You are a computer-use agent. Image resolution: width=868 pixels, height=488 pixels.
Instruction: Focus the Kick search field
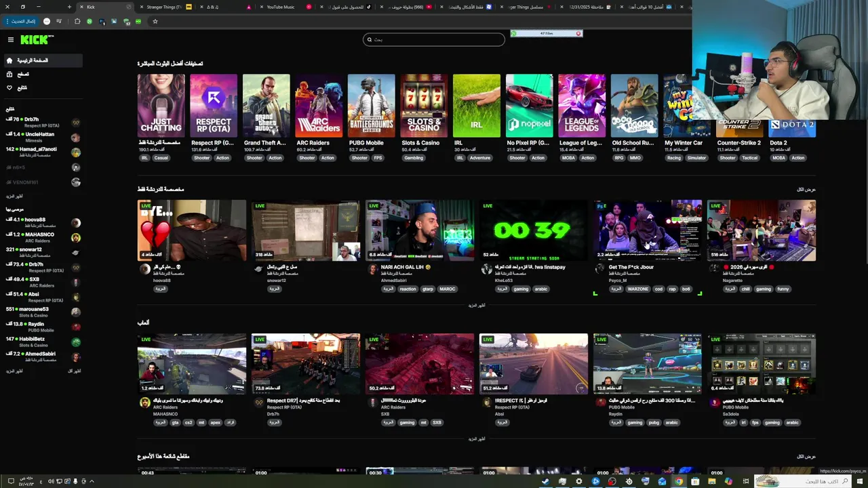tap(434, 39)
